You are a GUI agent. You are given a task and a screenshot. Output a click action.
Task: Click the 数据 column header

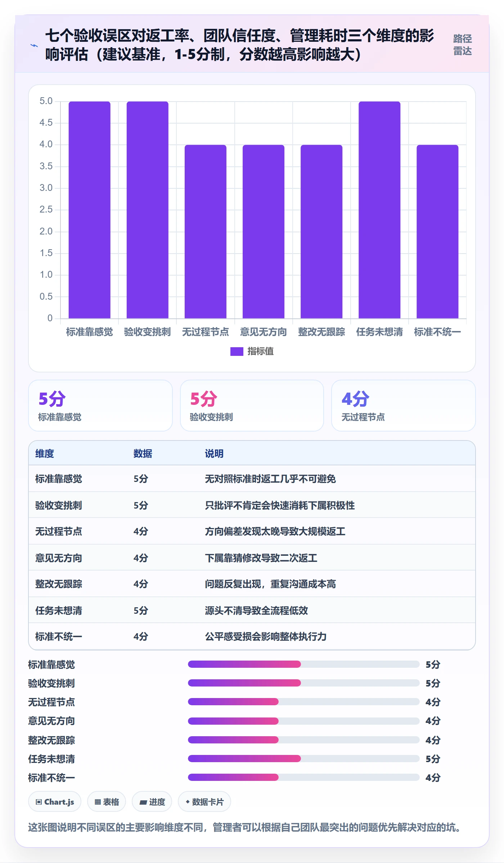(143, 453)
